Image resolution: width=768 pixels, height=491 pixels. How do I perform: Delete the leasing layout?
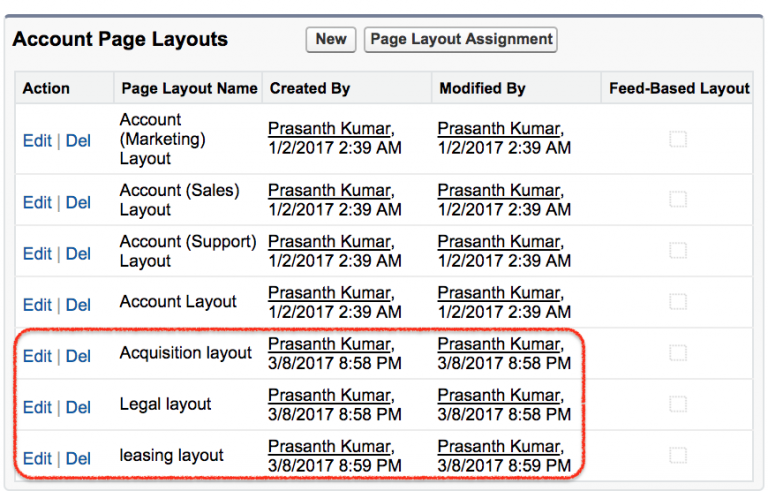(78, 458)
